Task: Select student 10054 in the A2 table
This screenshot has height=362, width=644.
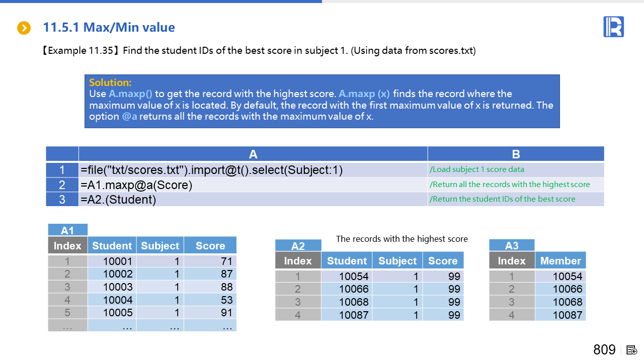Action: (353, 277)
